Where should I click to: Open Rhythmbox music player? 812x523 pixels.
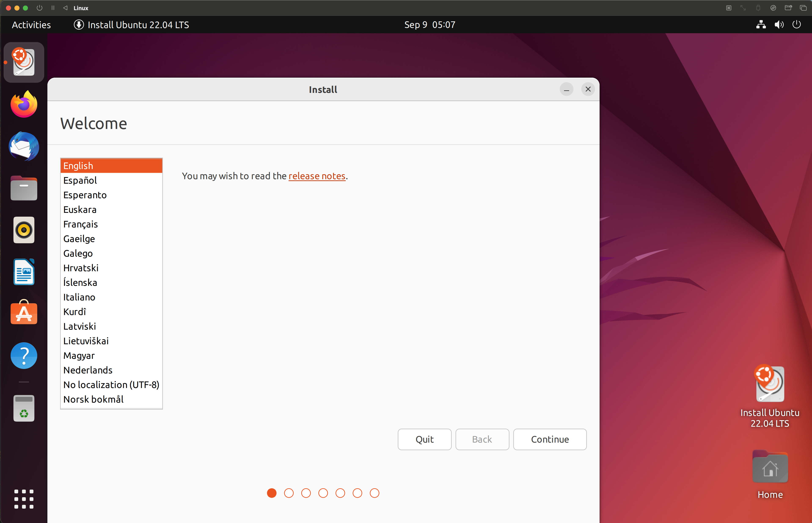click(24, 230)
